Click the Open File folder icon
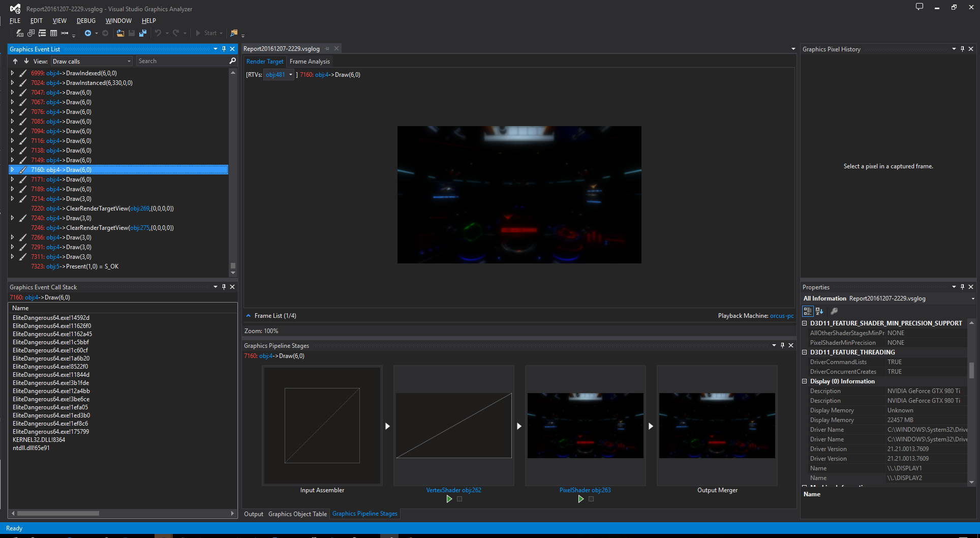This screenshot has height=538, width=980. 120,33
